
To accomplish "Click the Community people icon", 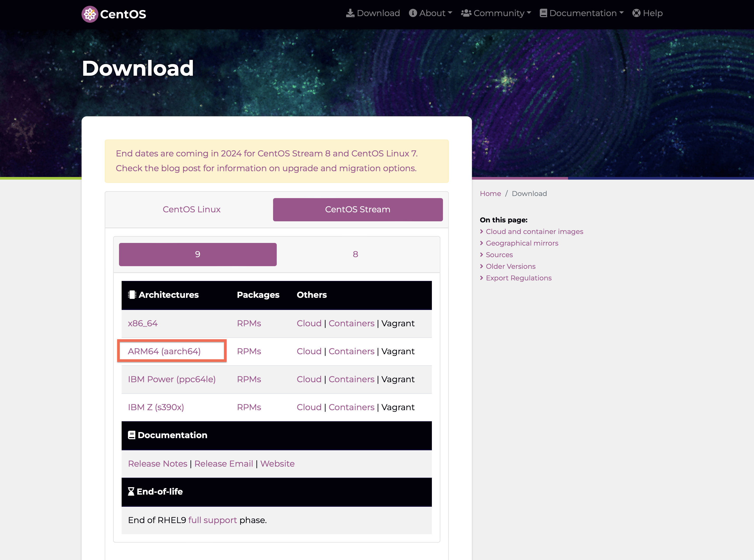I will coord(466,13).
